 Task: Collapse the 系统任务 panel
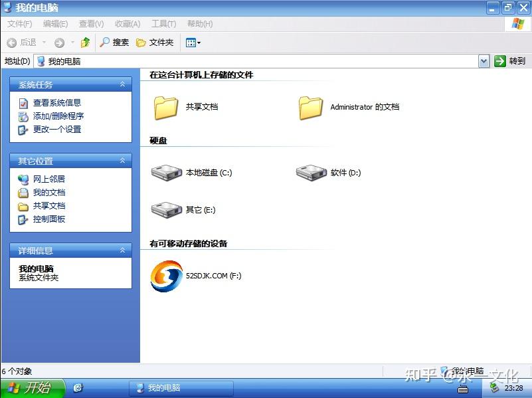(122, 84)
